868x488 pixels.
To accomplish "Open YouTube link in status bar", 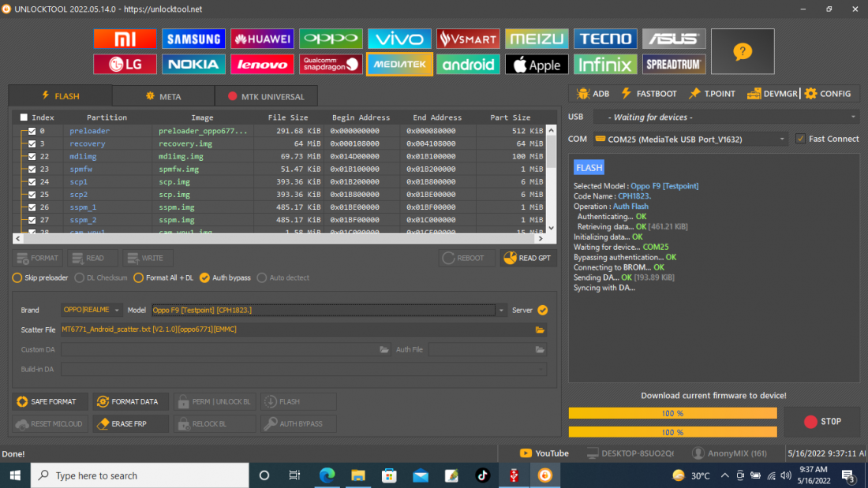I will (x=544, y=453).
